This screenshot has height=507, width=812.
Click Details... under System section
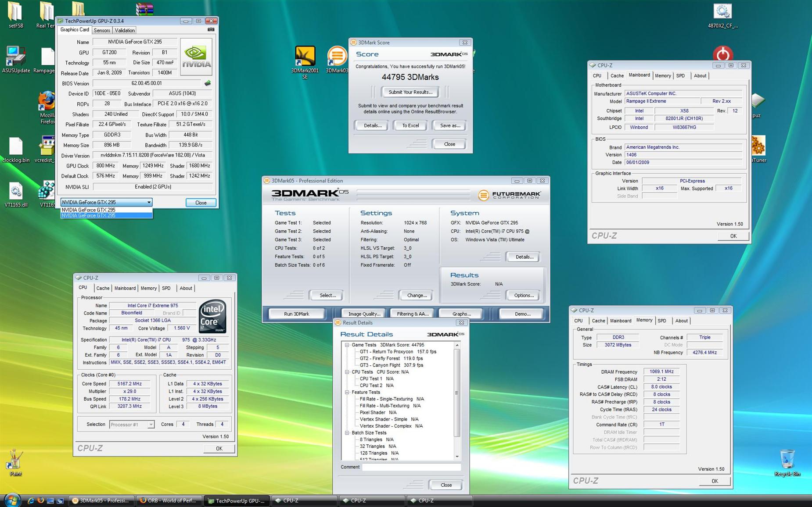(x=524, y=257)
